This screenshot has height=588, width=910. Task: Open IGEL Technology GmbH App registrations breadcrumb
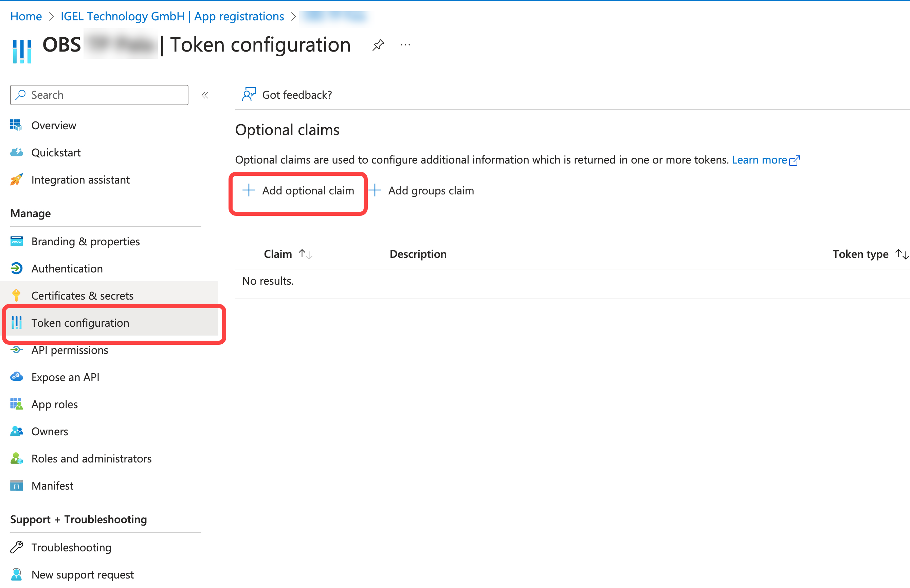click(172, 16)
